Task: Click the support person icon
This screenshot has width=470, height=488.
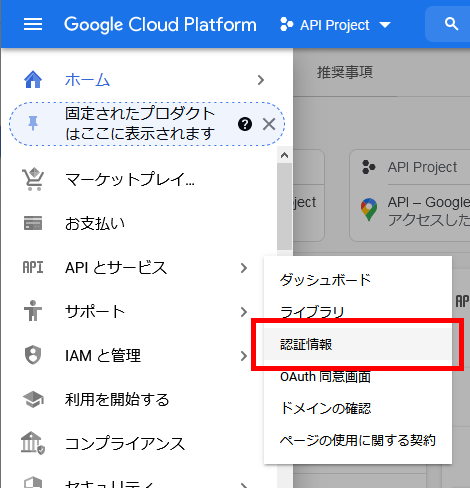Action: click(33, 311)
